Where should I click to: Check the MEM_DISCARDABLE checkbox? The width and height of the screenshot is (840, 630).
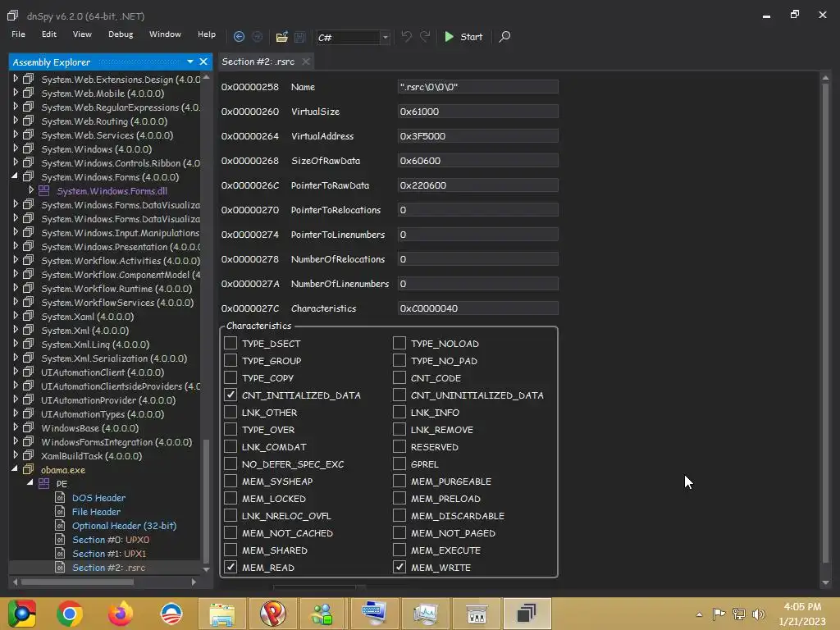pyautogui.click(x=399, y=515)
